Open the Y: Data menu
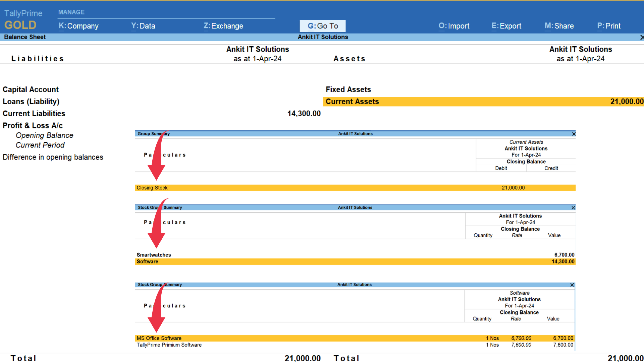The width and height of the screenshot is (644, 362). 143,26
